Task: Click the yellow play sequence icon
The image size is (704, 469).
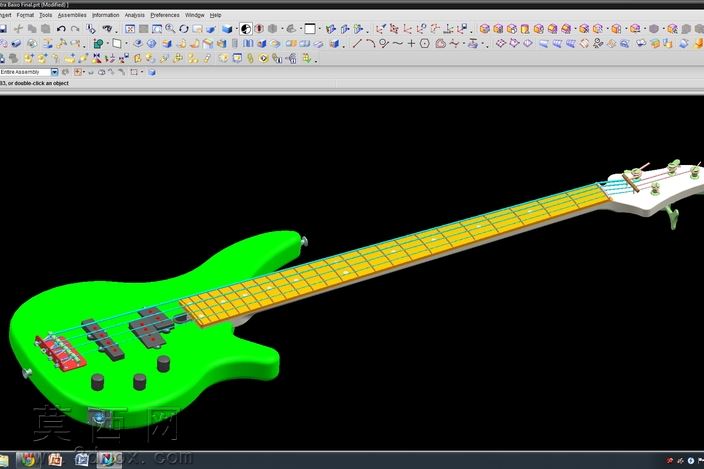Action: tap(264, 58)
